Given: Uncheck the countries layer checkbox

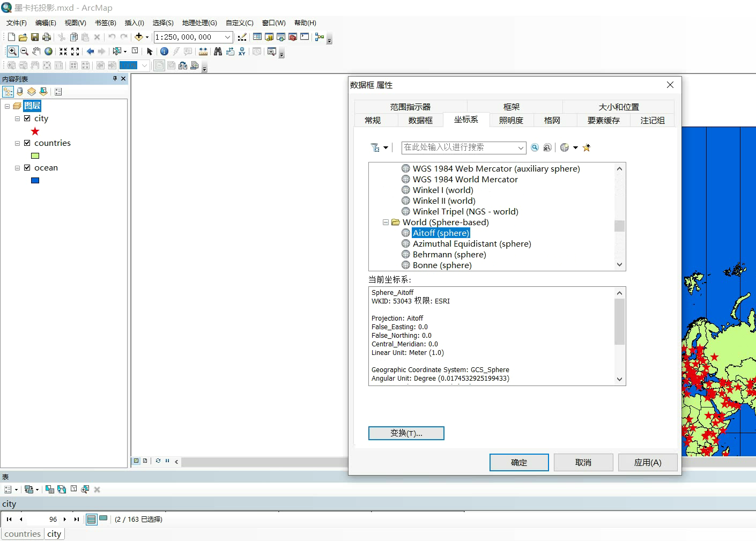Looking at the screenshot, I should pyautogui.click(x=27, y=143).
